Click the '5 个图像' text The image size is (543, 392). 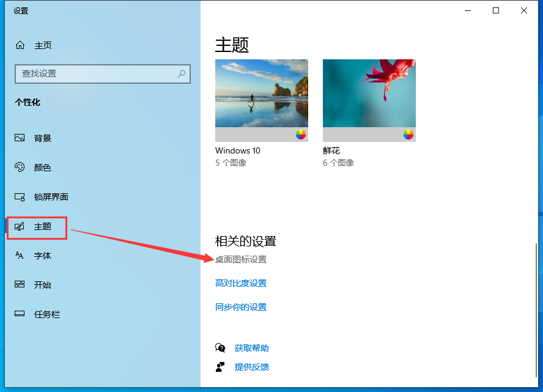pyautogui.click(x=231, y=163)
